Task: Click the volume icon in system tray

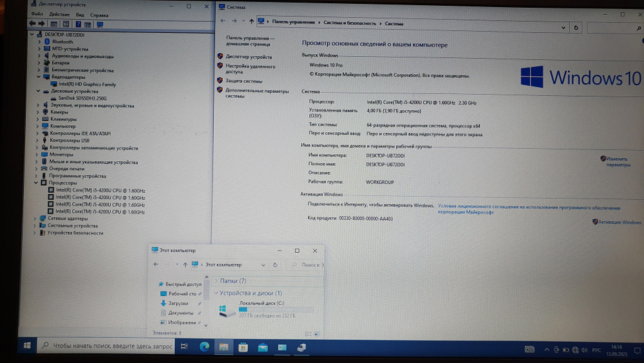Action: click(585, 350)
